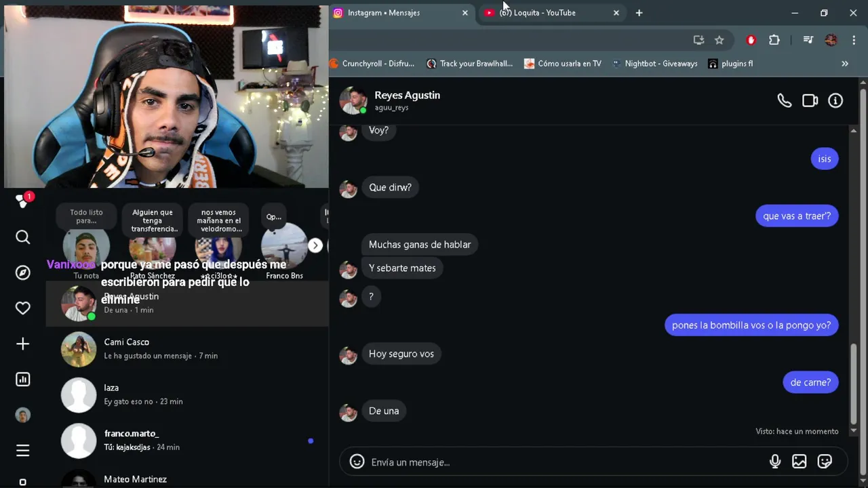Open a new browser tab
868x488 pixels.
click(639, 13)
